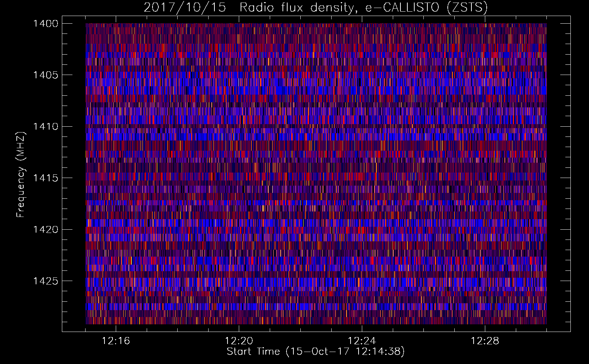Image resolution: width=589 pixels, height=364 pixels.
Task: Click the 1405 frequency tick label
Action: pyautogui.click(x=46, y=75)
